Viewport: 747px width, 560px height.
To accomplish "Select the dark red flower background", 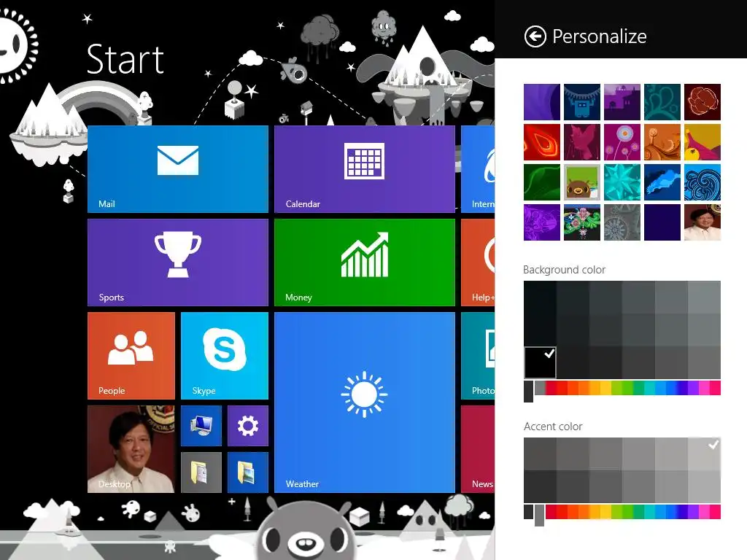I will coord(703,102).
